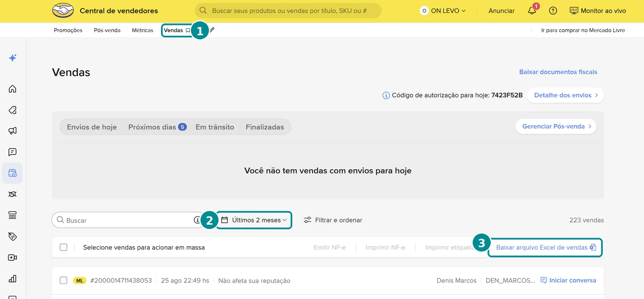Image resolution: width=644 pixels, height=299 pixels.
Task: Click the stacked list sidebar icon
Action: pyautogui.click(x=12, y=215)
